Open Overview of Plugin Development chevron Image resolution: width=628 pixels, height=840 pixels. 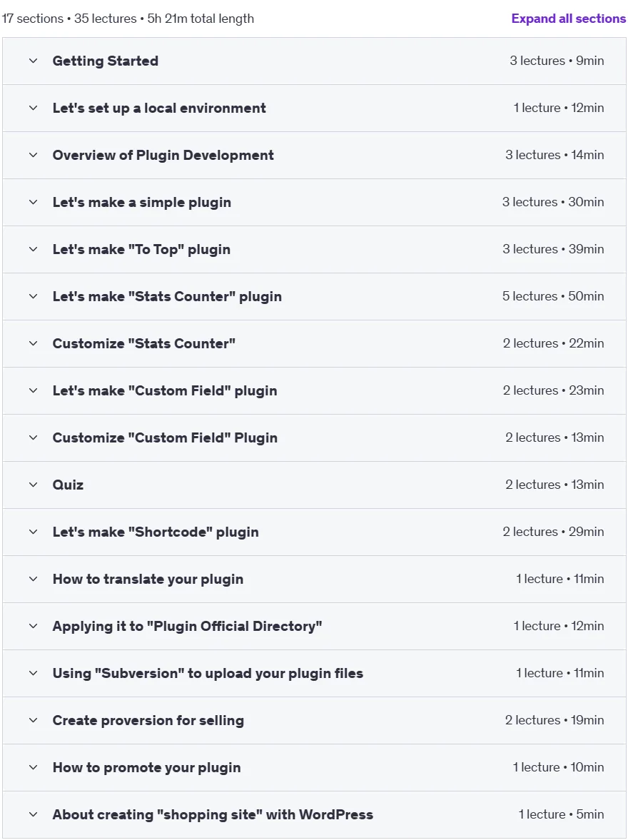[x=34, y=156]
